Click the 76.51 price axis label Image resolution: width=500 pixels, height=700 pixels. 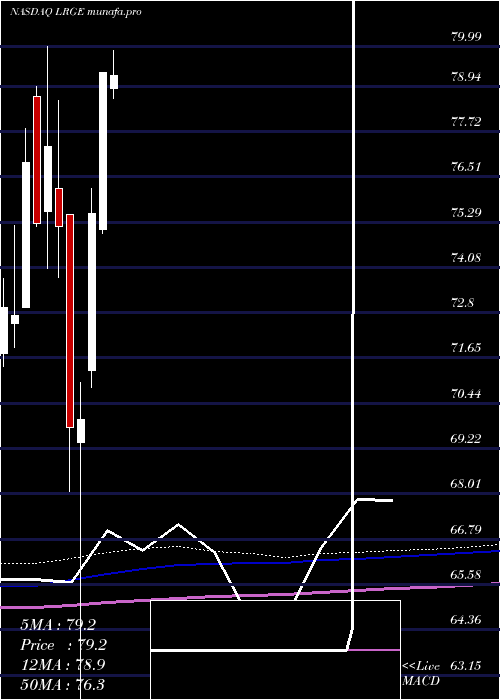[x=466, y=167]
